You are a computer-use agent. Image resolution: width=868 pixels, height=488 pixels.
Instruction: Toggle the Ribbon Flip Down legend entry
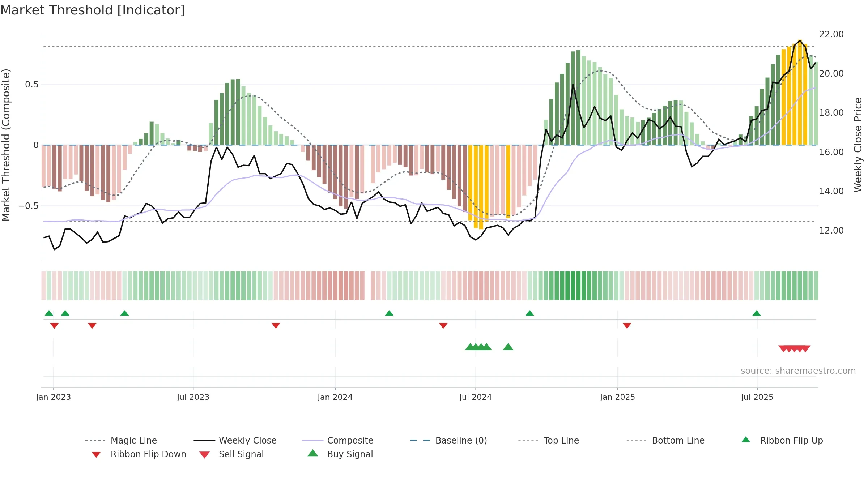click(139, 454)
